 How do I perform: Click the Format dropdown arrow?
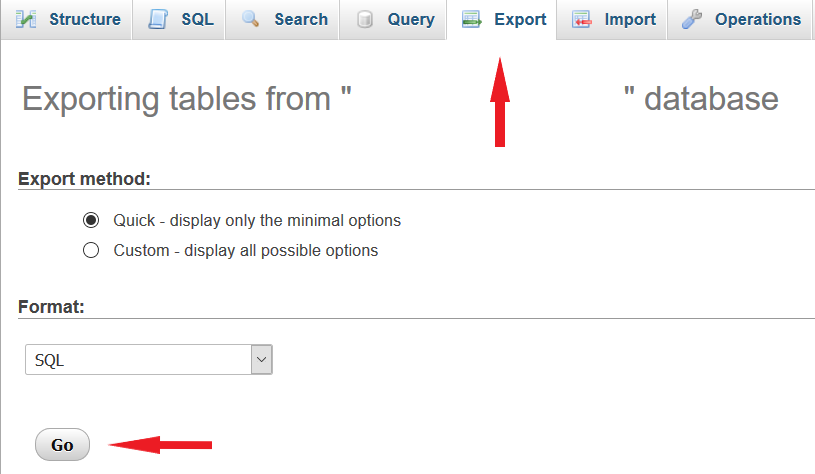coord(261,360)
